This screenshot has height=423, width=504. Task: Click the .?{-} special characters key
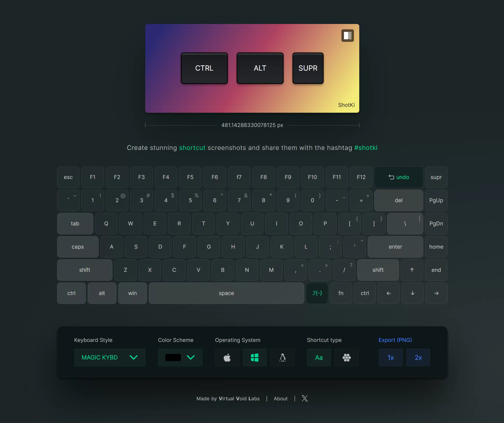(317, 292)
